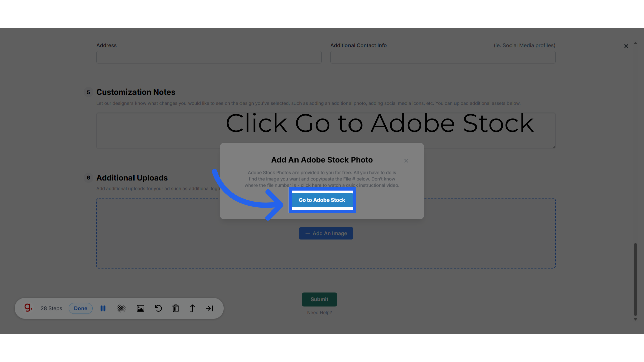
Task: Click the screenshot image icon in recorder toolbar
Action: [x=140, y=308]
